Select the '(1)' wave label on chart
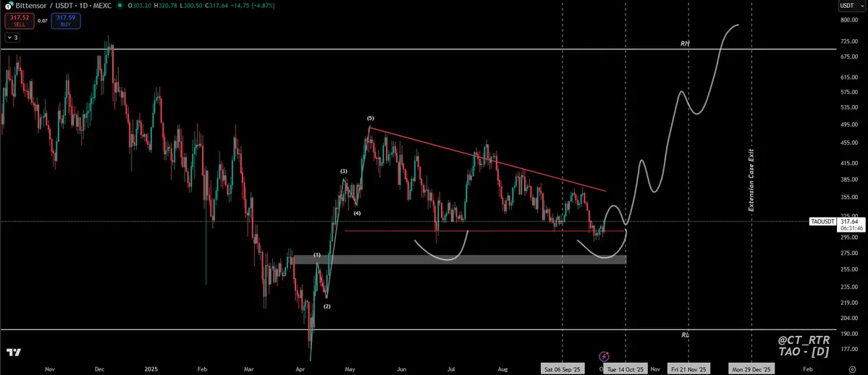The width and height of the screenshot is (868, 375). tap(317, 255)
